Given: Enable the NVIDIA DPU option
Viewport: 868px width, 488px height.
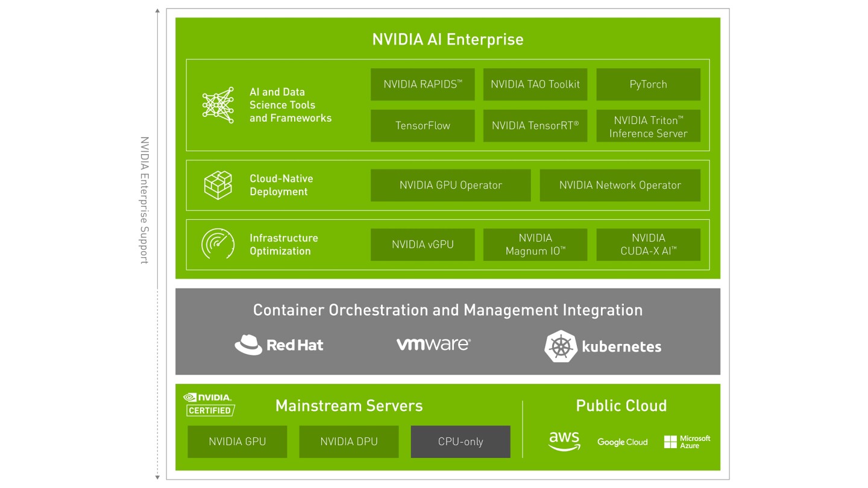Looking at the screenshot, I should (348, 442).
